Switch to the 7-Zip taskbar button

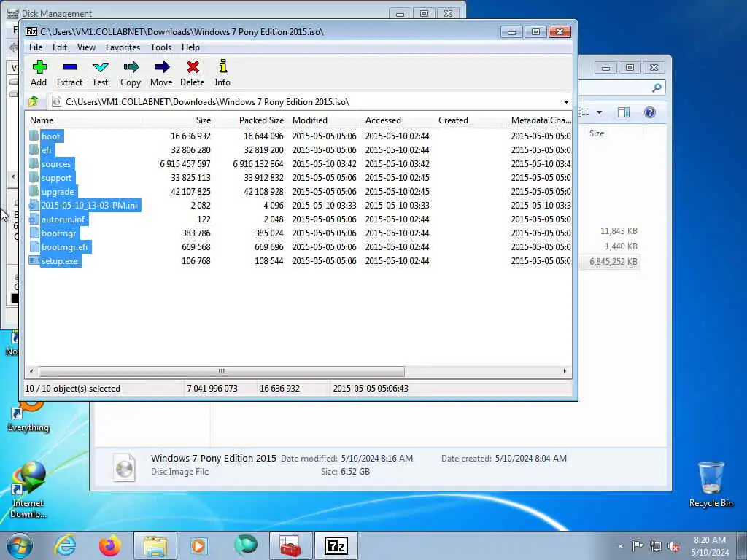coord(336,545)
